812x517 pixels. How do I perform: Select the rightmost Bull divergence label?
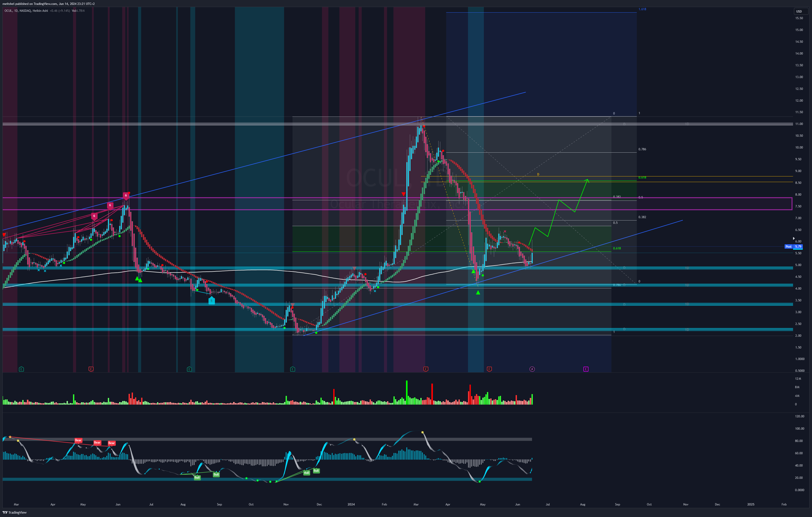click(x=316, y=470)
